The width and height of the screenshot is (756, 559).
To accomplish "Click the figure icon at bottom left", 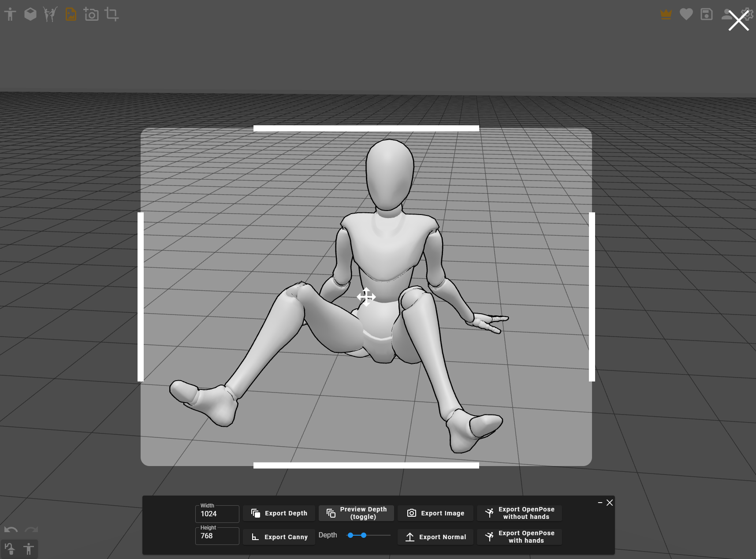I will (29, 549).
